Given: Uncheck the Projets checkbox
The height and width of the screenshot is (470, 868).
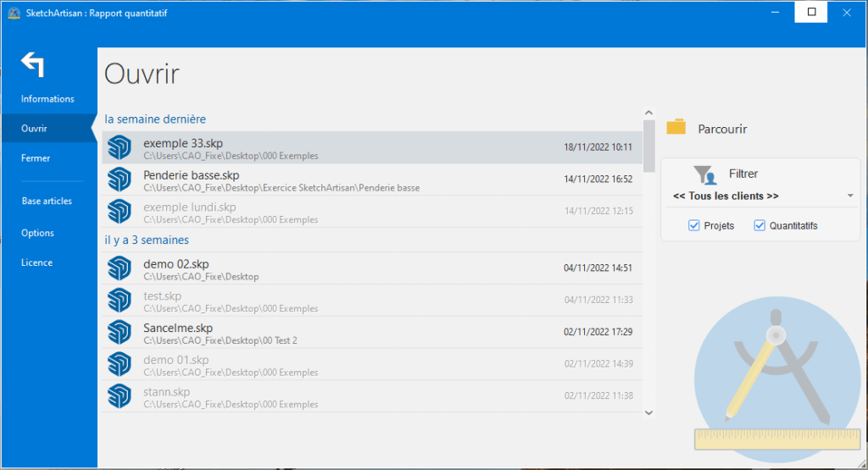Looking at the screenshot, I should click(x=693, y=225).
